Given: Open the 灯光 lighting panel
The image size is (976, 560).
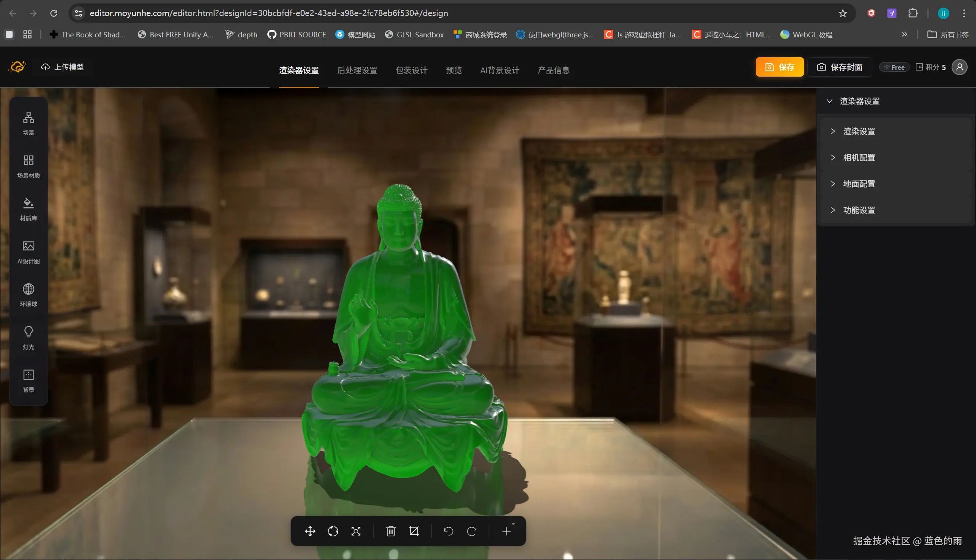Looking at the screenshot, I should (29, 337).
